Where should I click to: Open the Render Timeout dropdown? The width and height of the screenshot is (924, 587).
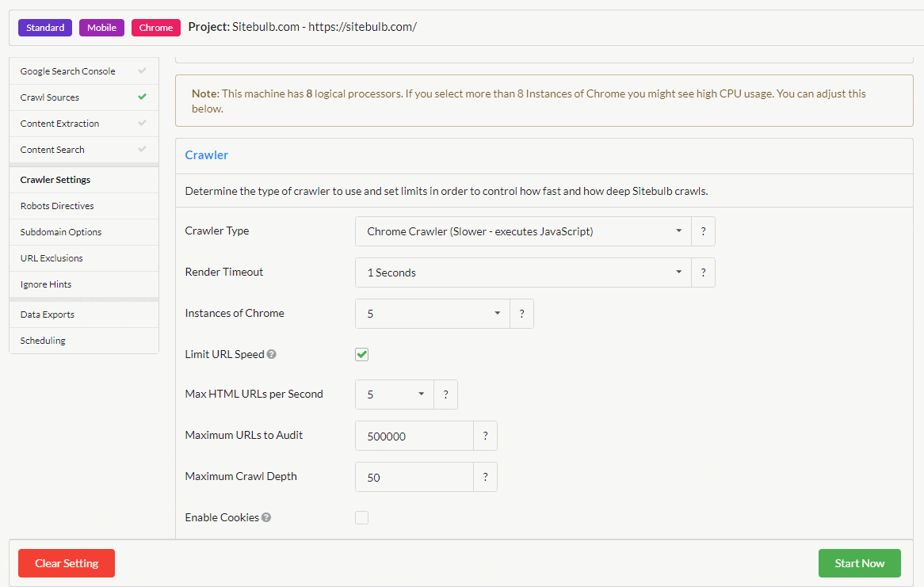[x=523, y=273]
